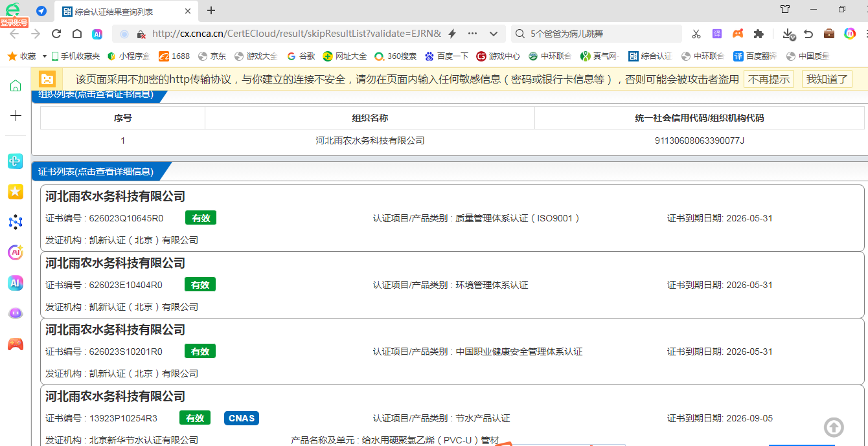Screen dimensions: 868x446
Task: Expand the 收藏 dropdown arrow
Action: [x=45, y=56]
